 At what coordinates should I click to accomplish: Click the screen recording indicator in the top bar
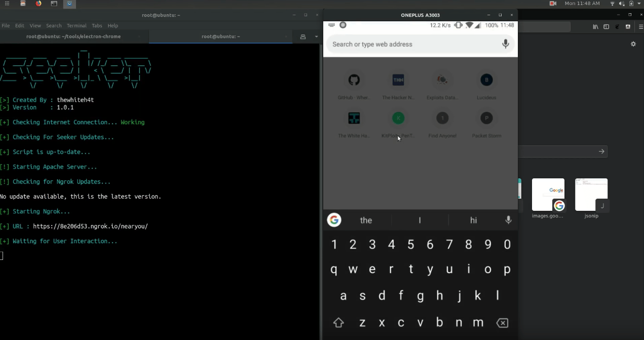pyautogui.click(x=553, y=4)
